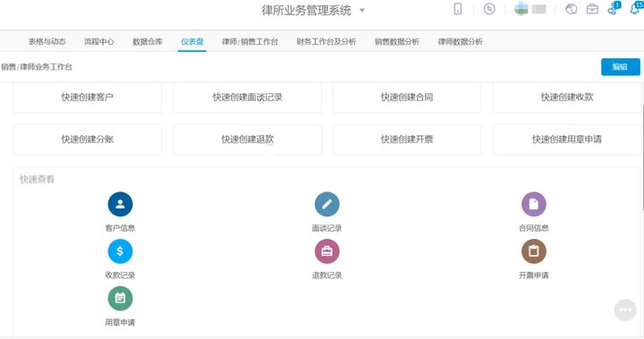Switch to the 流程中心 tab
644x339 pixels.
click(99, 41)
